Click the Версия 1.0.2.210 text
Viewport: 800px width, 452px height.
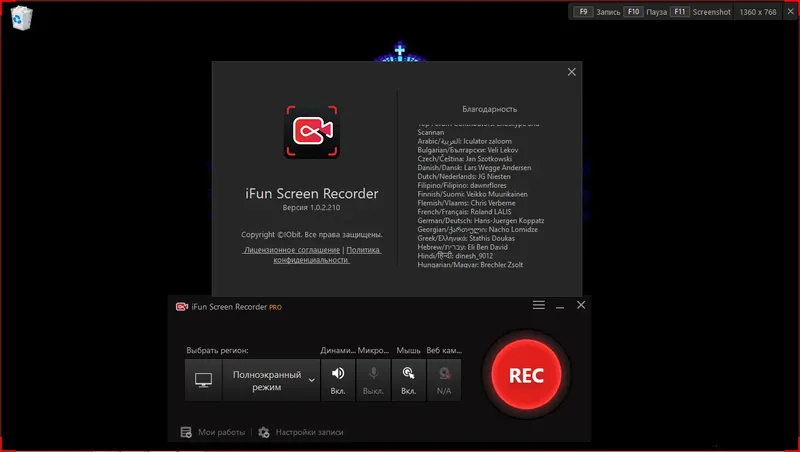pos(311,207)
